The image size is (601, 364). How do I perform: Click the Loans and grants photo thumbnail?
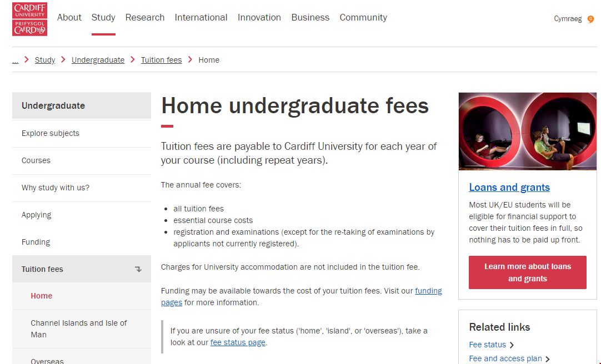(527, 132)
